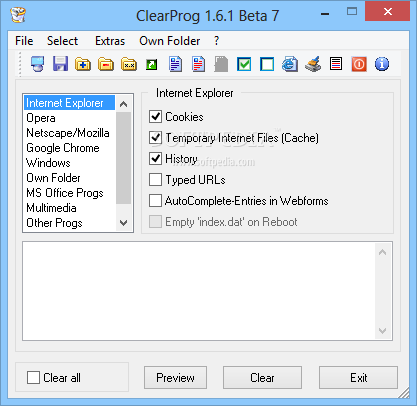Click the Exit button

(358, 378)
